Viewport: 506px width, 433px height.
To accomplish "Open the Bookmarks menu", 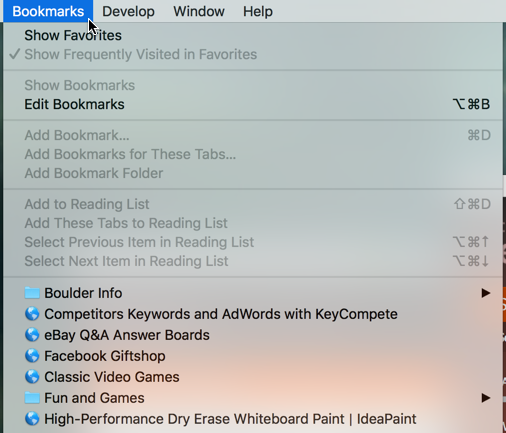I will click(x=48, y=11).
